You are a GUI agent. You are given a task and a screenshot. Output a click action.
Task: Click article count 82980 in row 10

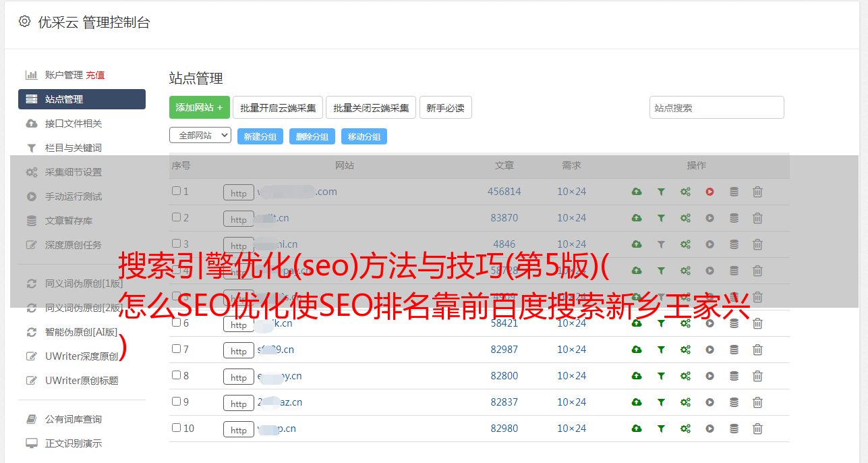(x=504, y=429)
